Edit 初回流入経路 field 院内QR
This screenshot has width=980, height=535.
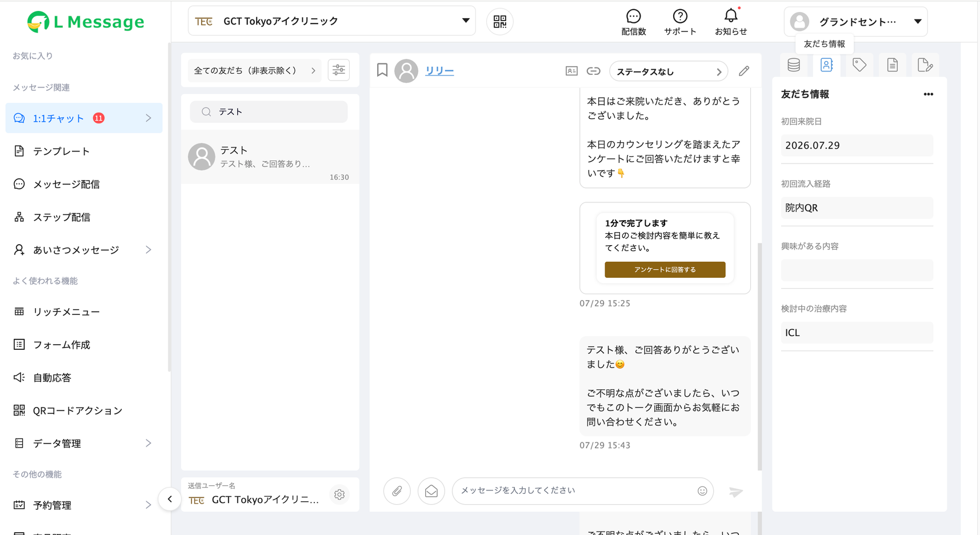(857, 208)
